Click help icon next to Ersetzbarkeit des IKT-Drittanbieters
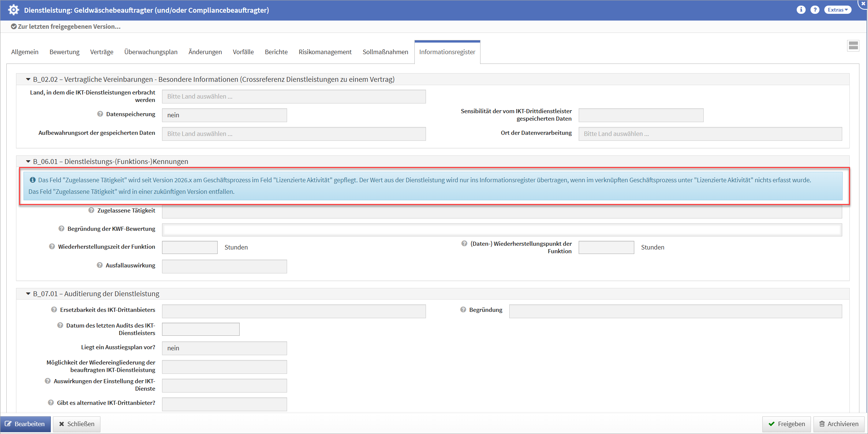Screen dimensions: 868x434 pyautogui.click(x=54, y=310)
